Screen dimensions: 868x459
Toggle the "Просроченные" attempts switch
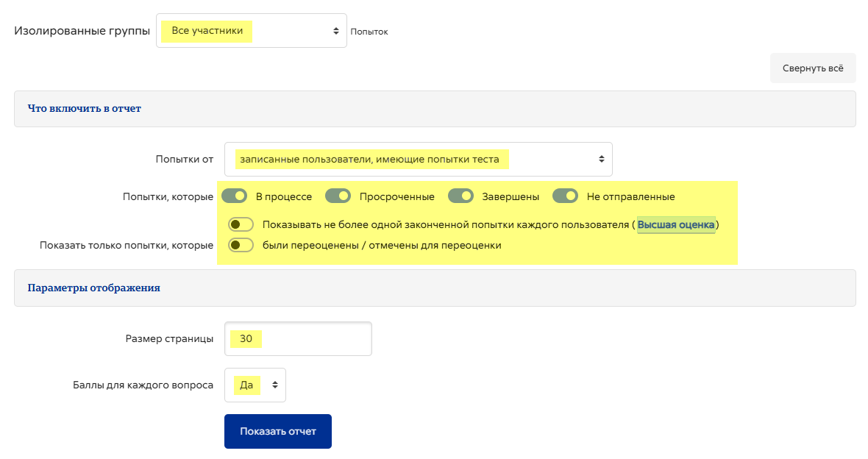click(x=338, y=196)
